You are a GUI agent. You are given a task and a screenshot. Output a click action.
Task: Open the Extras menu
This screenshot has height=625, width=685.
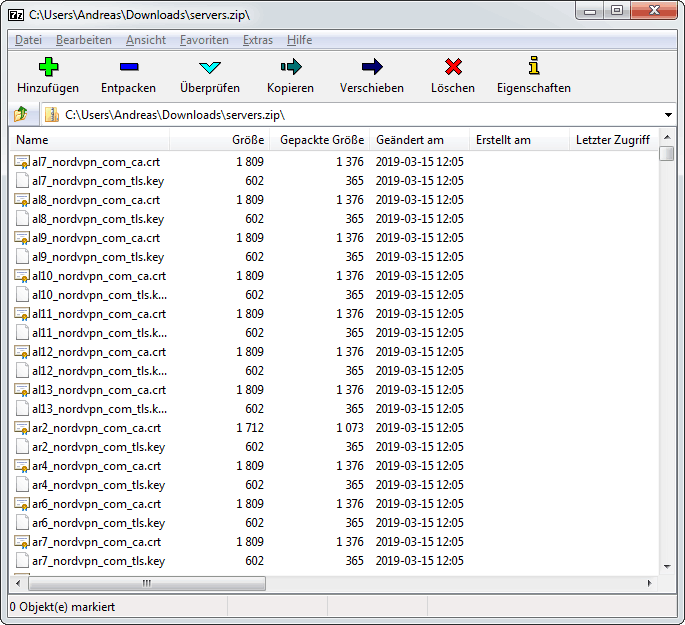coord(258,40)
